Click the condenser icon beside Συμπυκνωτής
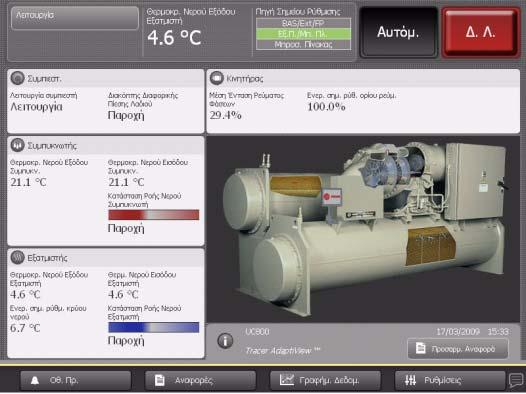Viewport: 526px width, 394px height. (17, 145)
